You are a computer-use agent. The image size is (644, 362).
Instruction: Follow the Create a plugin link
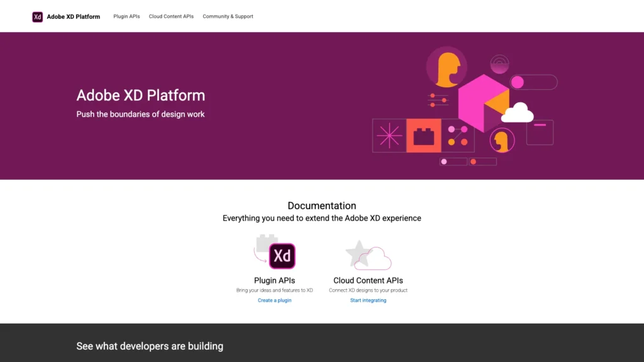pyautogui.click(x=274, y=300)
